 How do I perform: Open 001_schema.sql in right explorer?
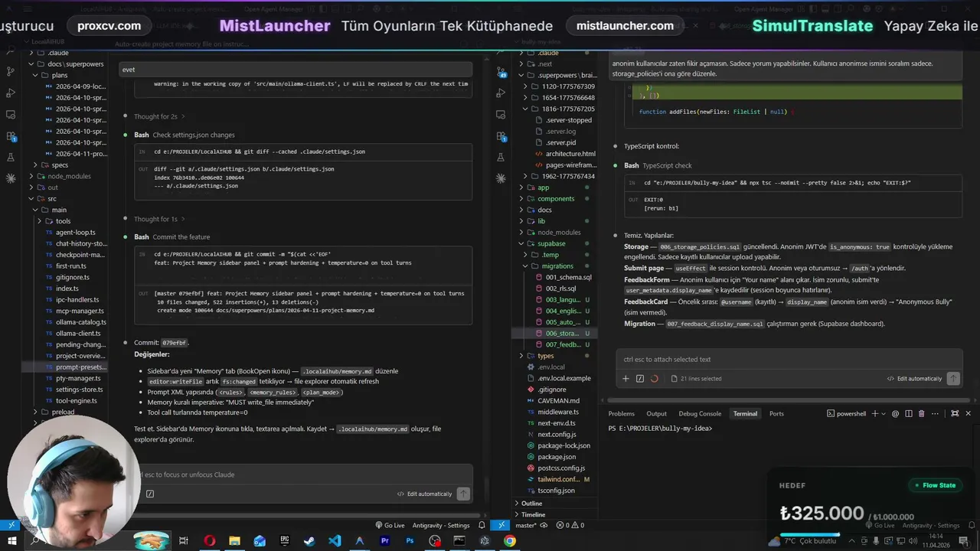point(568,277)
